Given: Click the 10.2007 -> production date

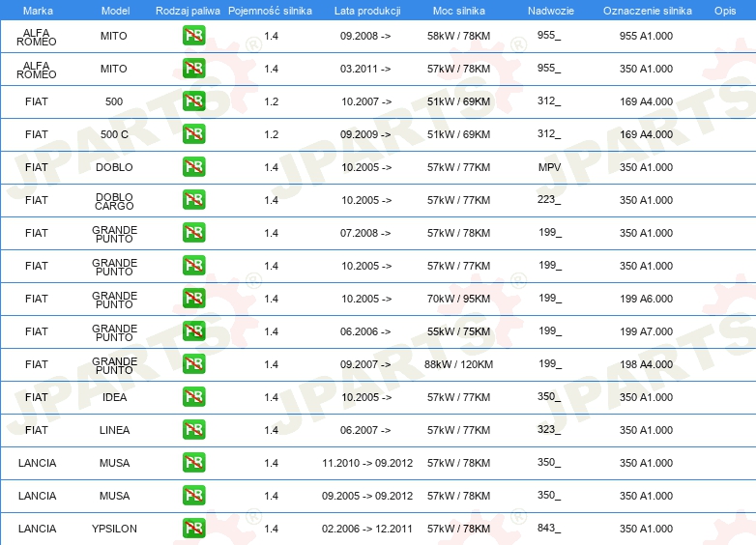Looking at the screenshot, I should (366, 101).
